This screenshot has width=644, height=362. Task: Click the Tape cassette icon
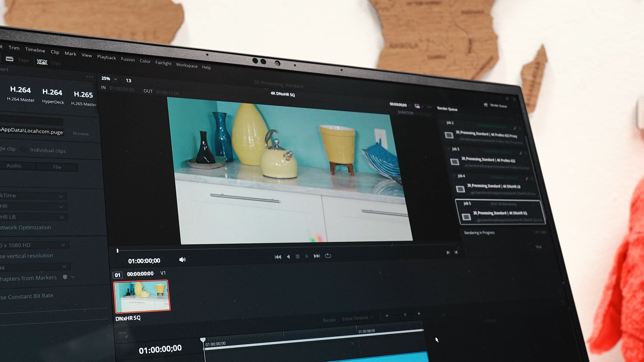click(10, 59)
